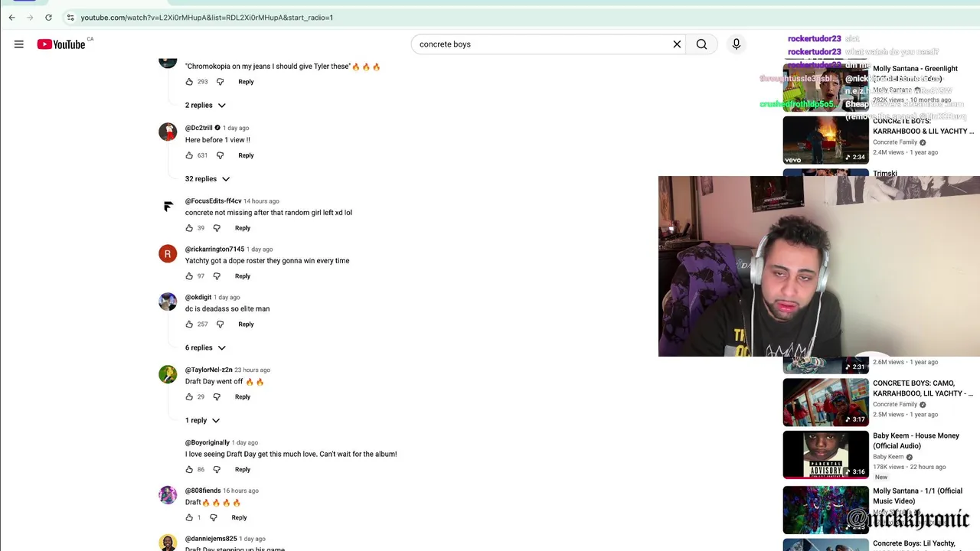Viewport: 980px width, 551px height.
Task: Go to the YouTube home logo
Action: [61, 44]
